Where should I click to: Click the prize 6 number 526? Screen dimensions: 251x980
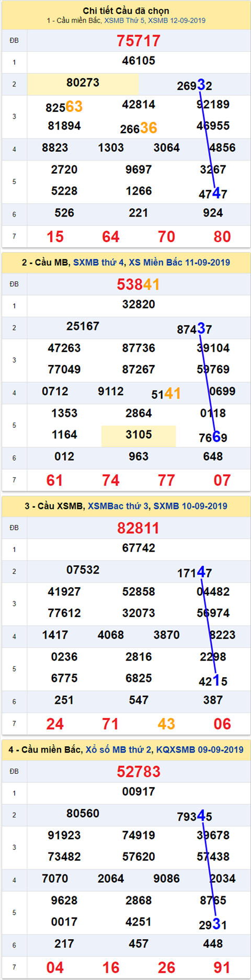click(x=64, y=213)
